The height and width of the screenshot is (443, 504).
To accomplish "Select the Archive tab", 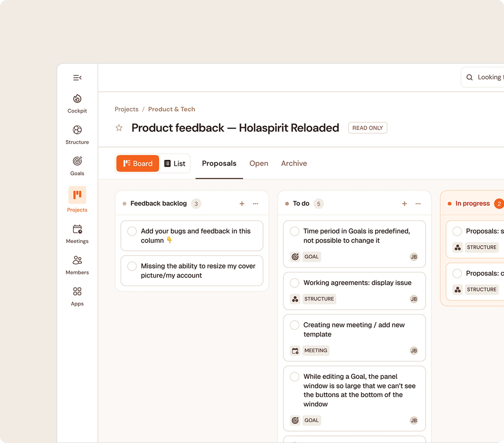I will click(294, 163).
